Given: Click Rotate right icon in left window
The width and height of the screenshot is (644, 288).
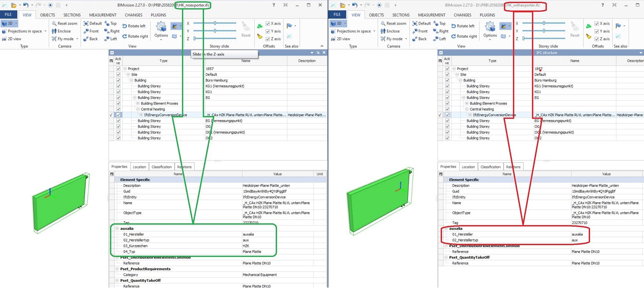Looking at the screenshot, I should coord(125,36).
